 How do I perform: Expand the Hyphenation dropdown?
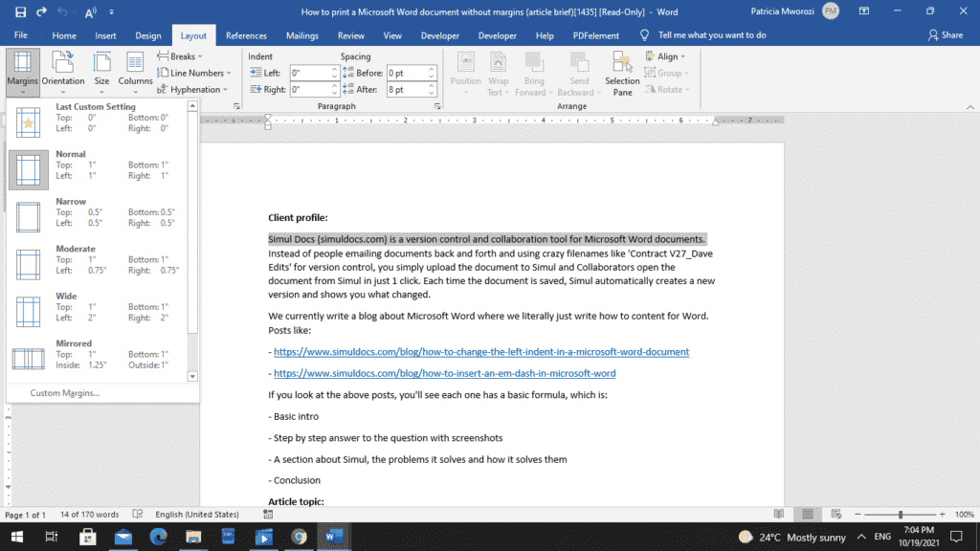(x=192, y=89)
